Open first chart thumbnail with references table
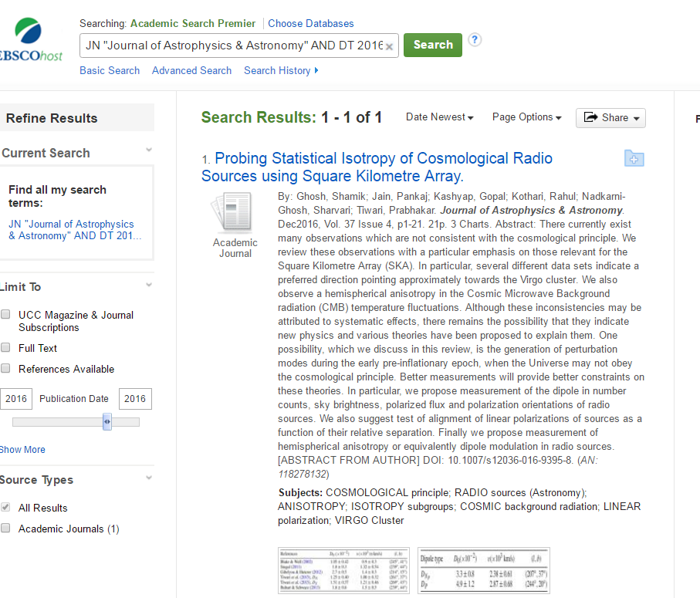The height and width of the screenshot is (598, 700). tap(343, 570)
